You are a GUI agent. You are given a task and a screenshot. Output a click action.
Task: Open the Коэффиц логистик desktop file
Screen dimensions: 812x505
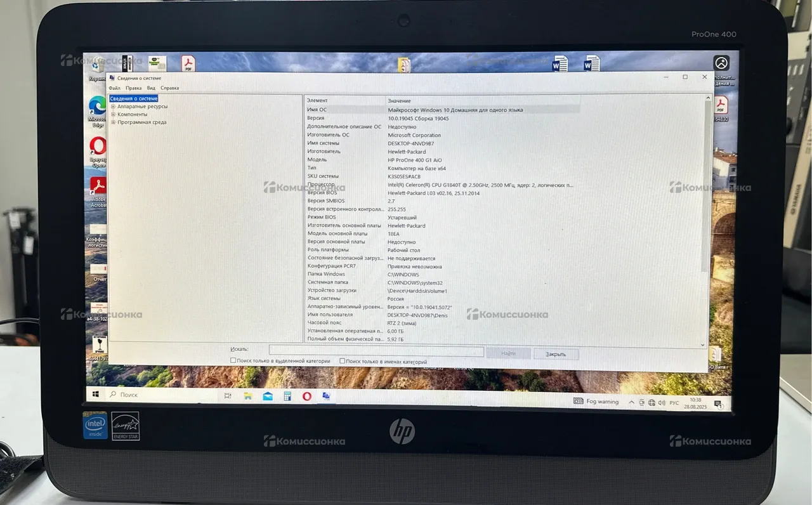tap(98, 236)
